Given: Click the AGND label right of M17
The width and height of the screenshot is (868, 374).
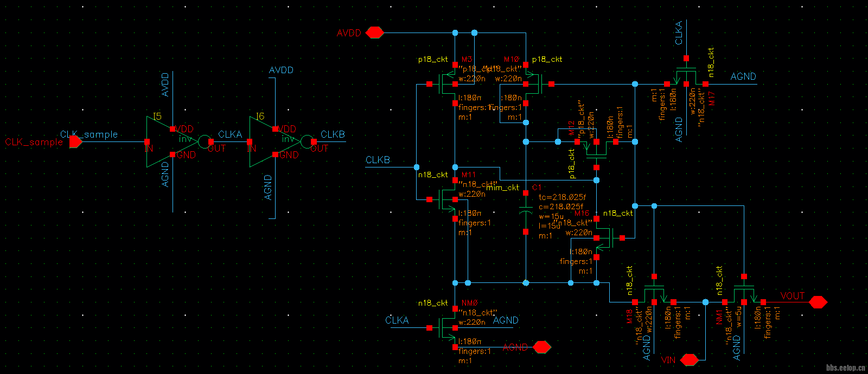Looking at the screenshot, I should (743, 77).
